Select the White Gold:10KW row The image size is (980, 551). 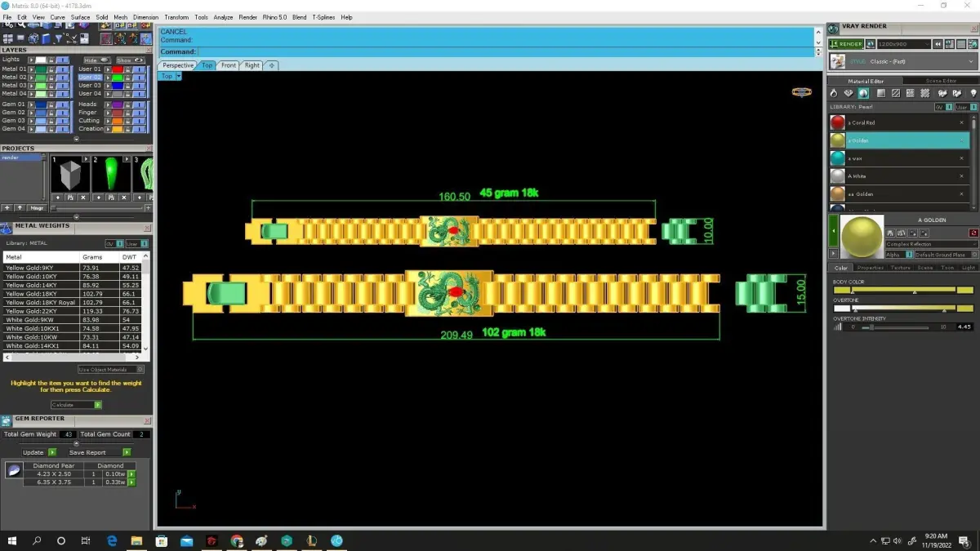pyautogui.click(x=73, y=337)
